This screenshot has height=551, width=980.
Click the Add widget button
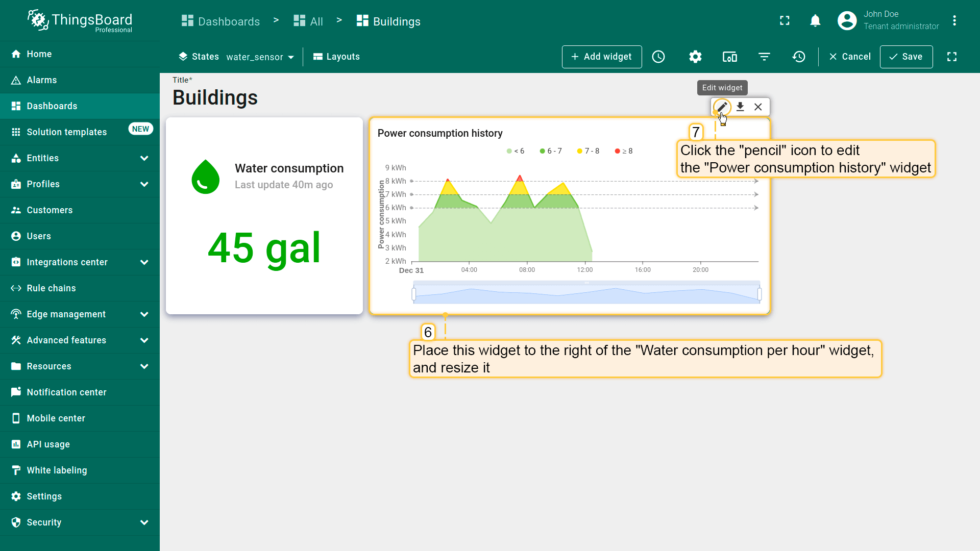601,57
